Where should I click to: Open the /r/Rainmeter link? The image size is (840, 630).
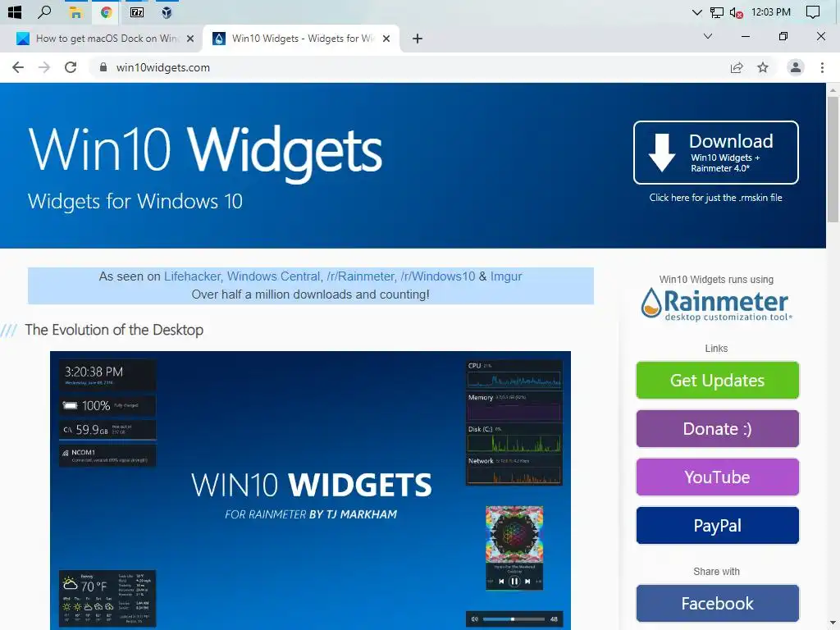[361, 276]
